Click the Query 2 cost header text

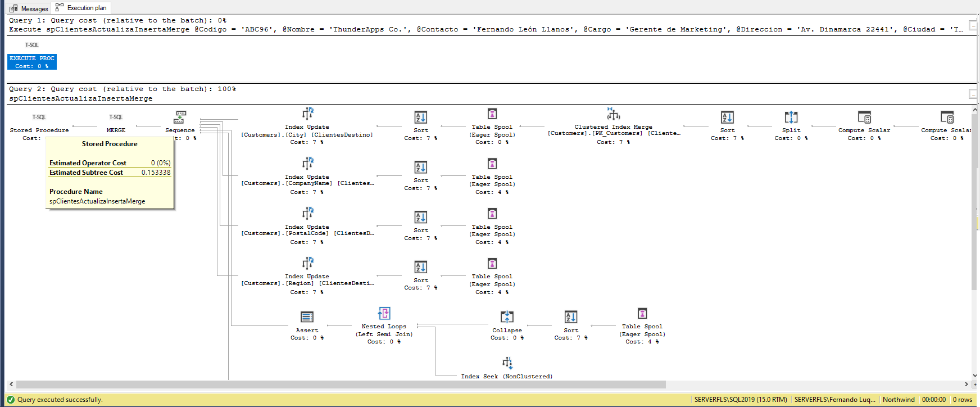coord(122,89)
